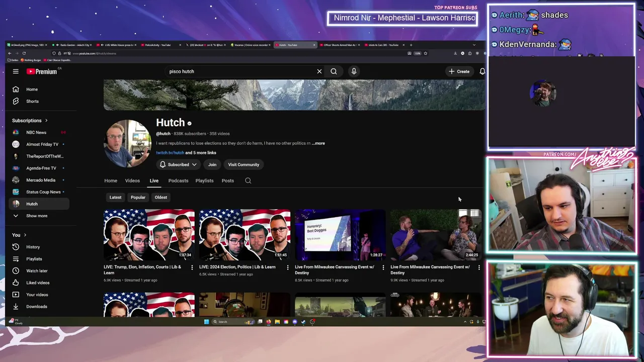Open the notifications bell in header

pos(482,71)
